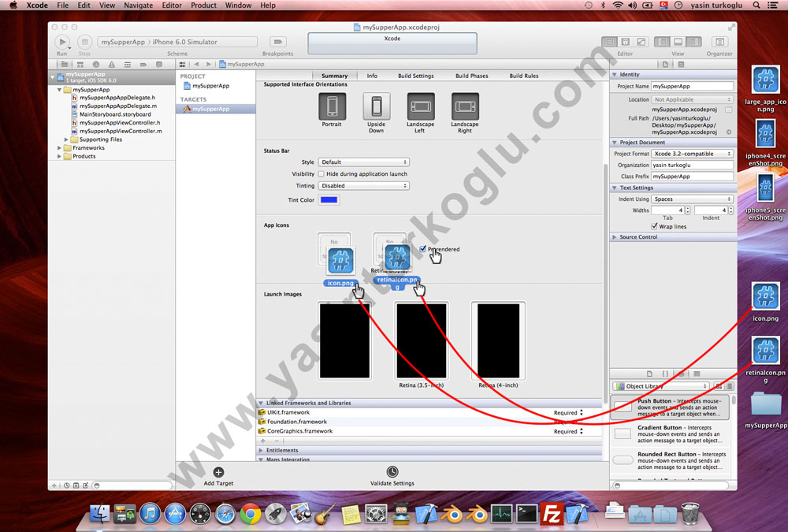Collapse the Linked Frameworks and Libraries section

[x=261, y=403]
